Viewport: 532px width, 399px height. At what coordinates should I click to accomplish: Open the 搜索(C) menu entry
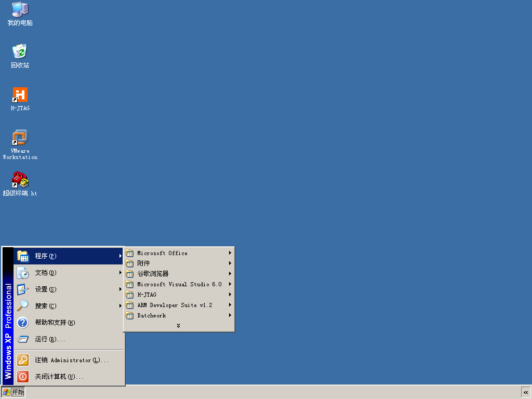pyautogui.click(x=69, y=305)
